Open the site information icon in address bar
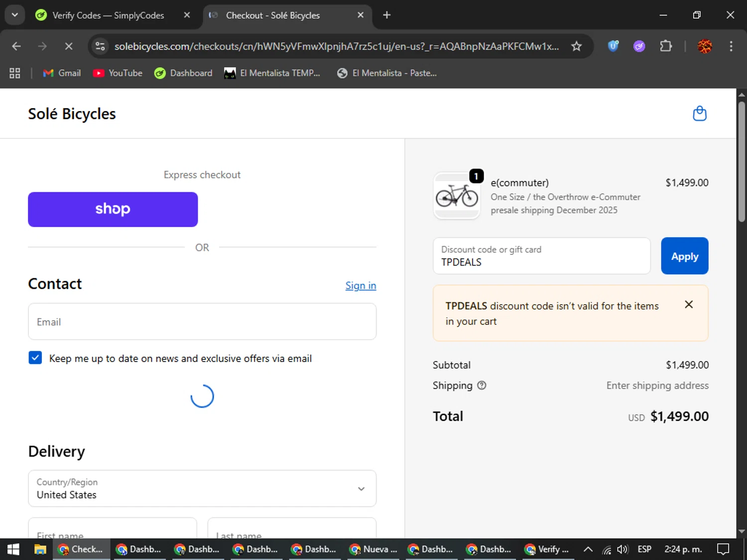This screenshot has width=747, height=560. click(x=100, y=46)
